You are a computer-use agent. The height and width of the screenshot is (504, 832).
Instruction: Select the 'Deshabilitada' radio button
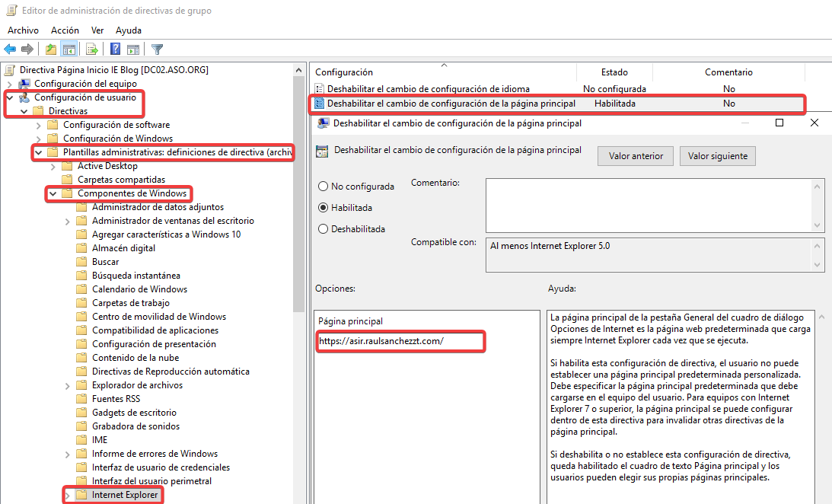[x=324, y=228]
